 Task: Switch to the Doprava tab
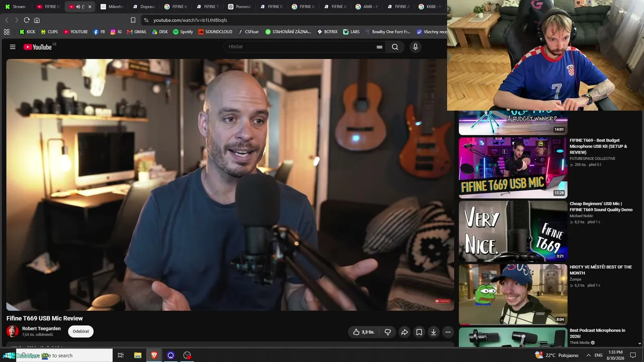[144, 7]
